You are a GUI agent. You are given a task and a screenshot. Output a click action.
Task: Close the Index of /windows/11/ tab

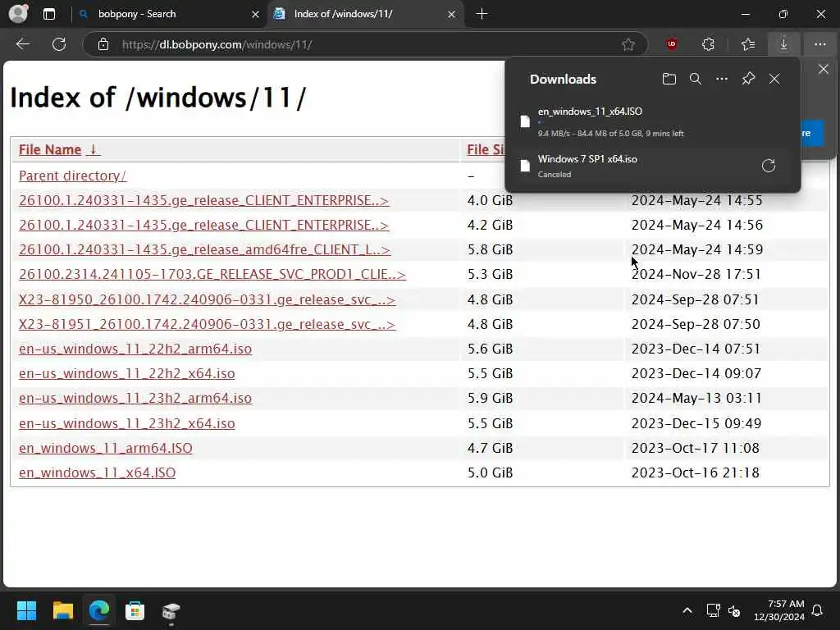pos(452,15)
